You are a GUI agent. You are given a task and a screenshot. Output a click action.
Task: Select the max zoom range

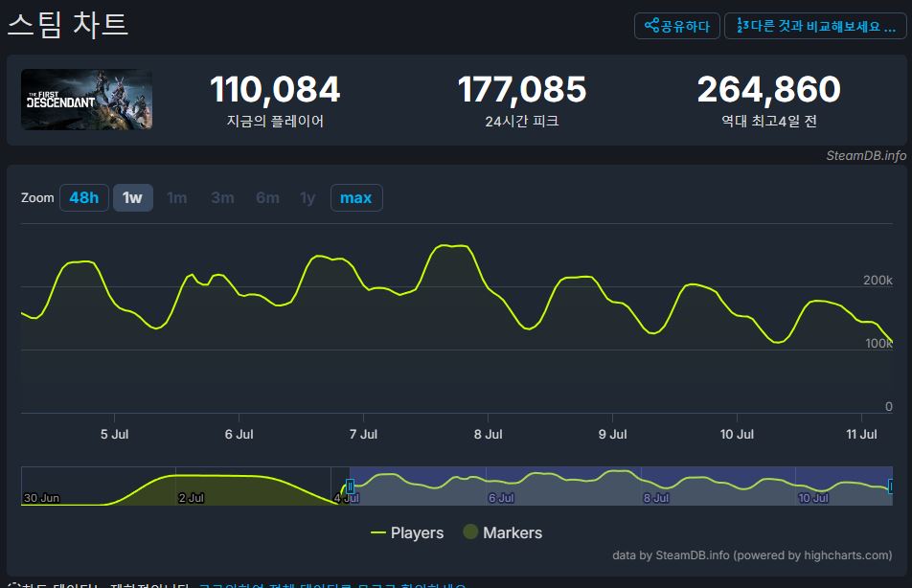click(355, 198)
